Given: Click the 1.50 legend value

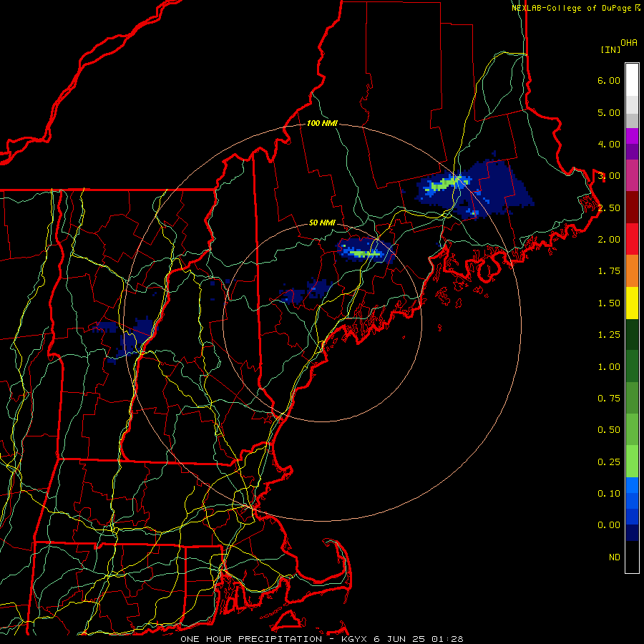Looking at the screenshot, I should click(x=609, y=303).
